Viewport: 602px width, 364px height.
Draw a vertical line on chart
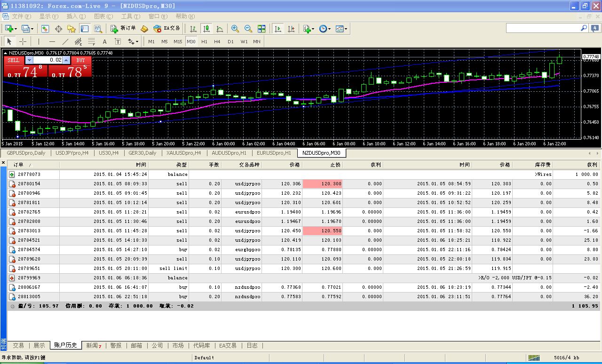[39, 41]
